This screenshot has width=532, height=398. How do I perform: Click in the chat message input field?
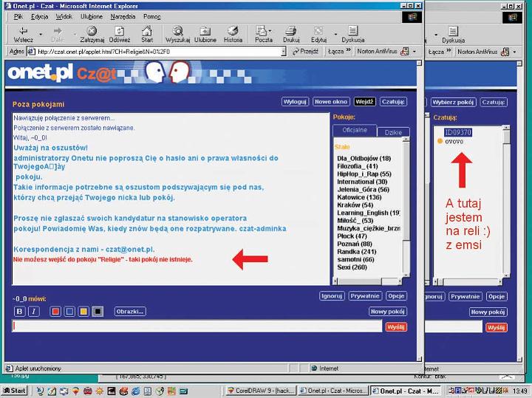coord(197,326)
